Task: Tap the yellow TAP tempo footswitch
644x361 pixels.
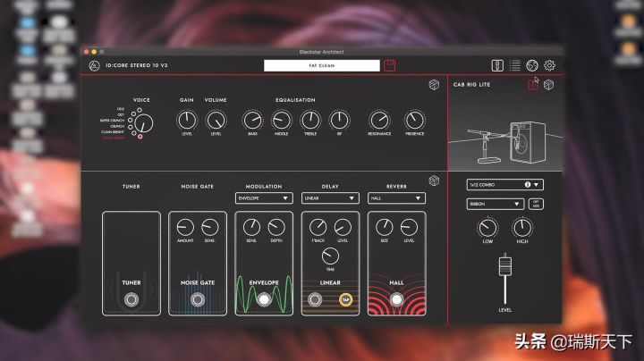Action: 345,300
